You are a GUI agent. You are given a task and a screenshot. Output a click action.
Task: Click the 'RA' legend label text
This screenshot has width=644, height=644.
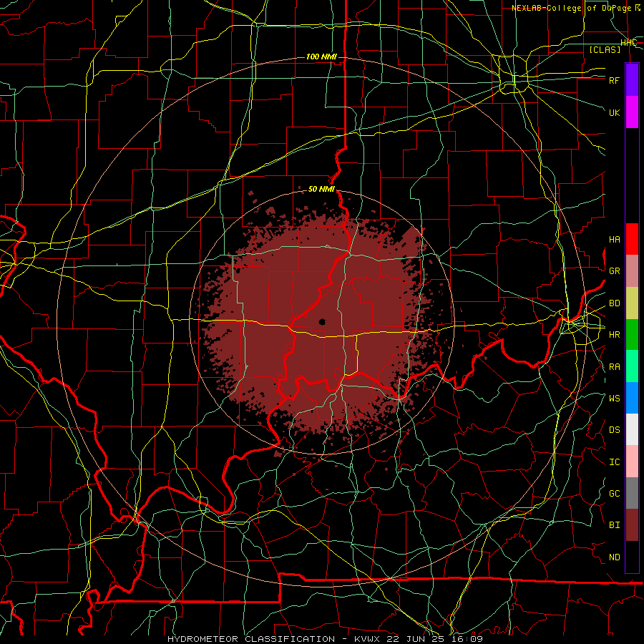pos(615,367)
